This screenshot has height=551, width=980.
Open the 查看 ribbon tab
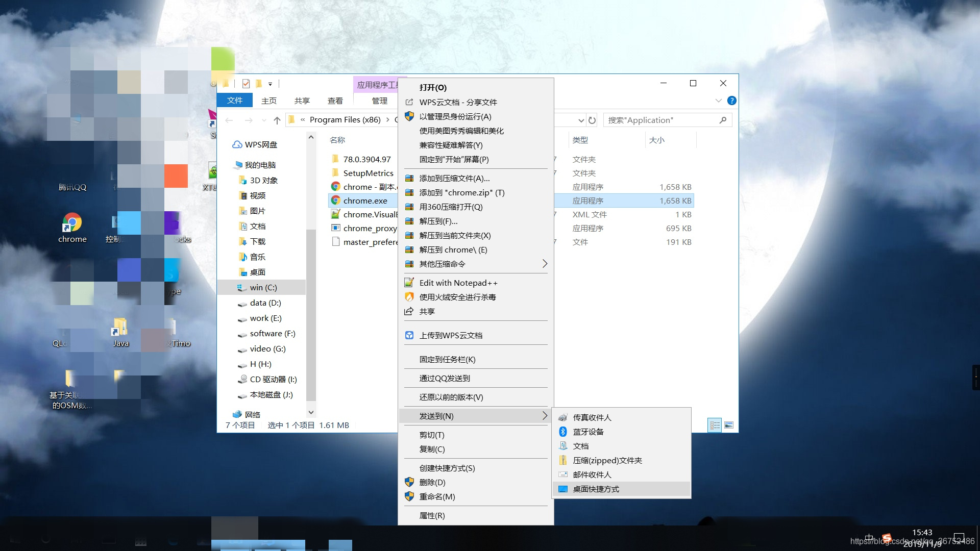pyautogui.click(x=335, y=101)
